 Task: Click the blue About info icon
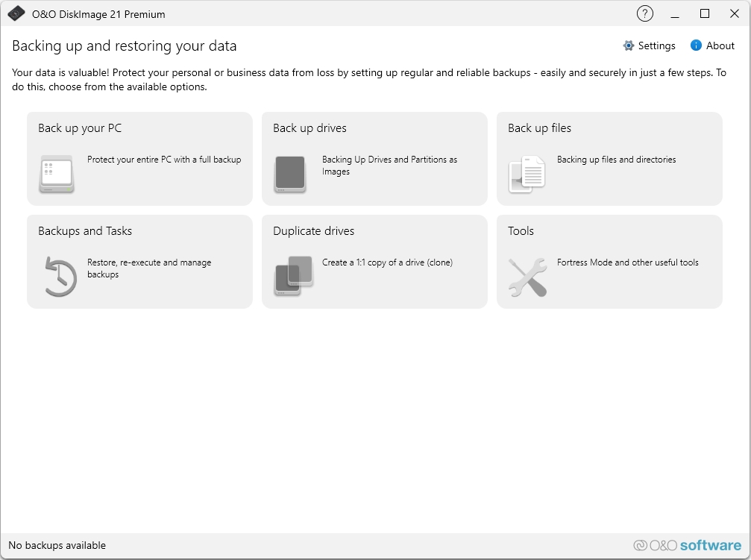[697, 45]
